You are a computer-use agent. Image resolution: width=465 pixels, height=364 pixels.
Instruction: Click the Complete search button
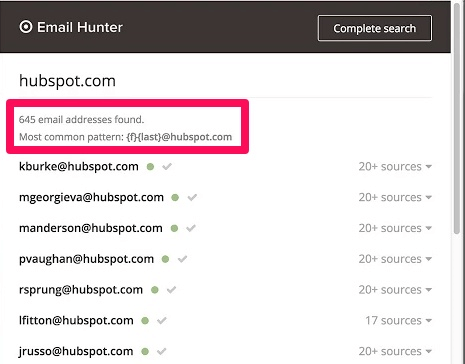375,28
